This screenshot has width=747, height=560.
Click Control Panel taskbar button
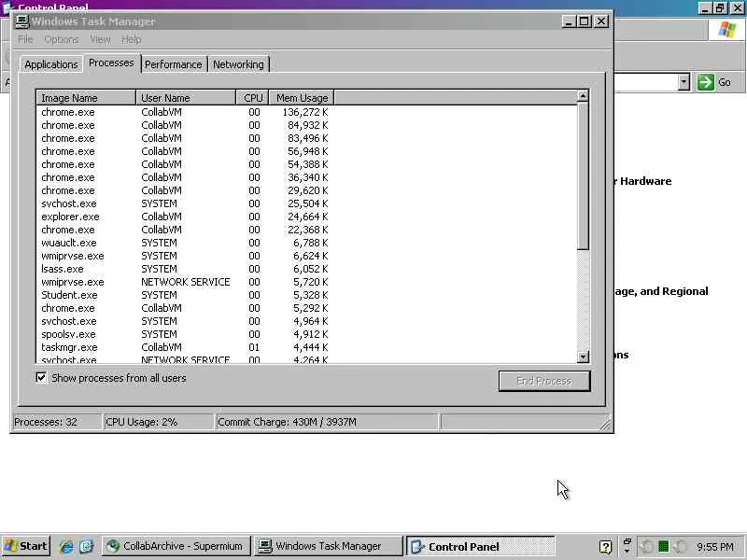(480, 546)
